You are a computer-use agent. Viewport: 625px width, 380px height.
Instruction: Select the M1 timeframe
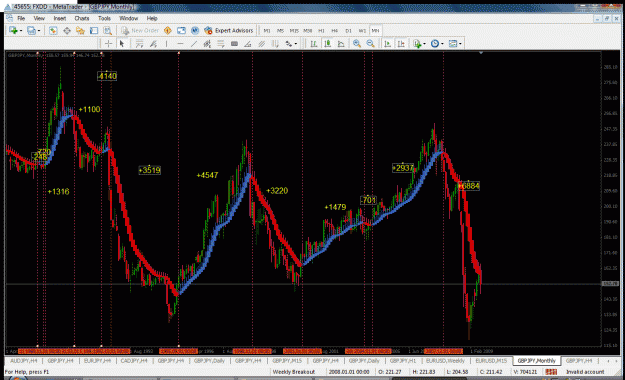click(x=267, y=31)
